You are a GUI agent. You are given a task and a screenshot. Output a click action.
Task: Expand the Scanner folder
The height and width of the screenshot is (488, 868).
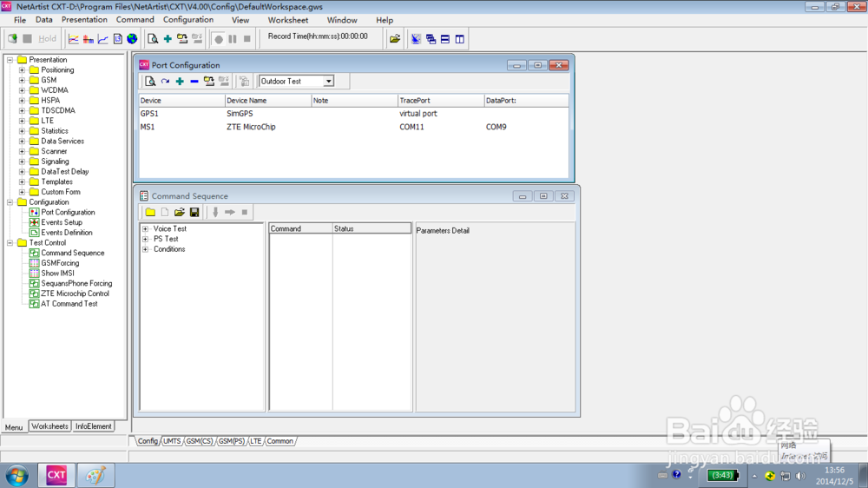tap(23, 151)
